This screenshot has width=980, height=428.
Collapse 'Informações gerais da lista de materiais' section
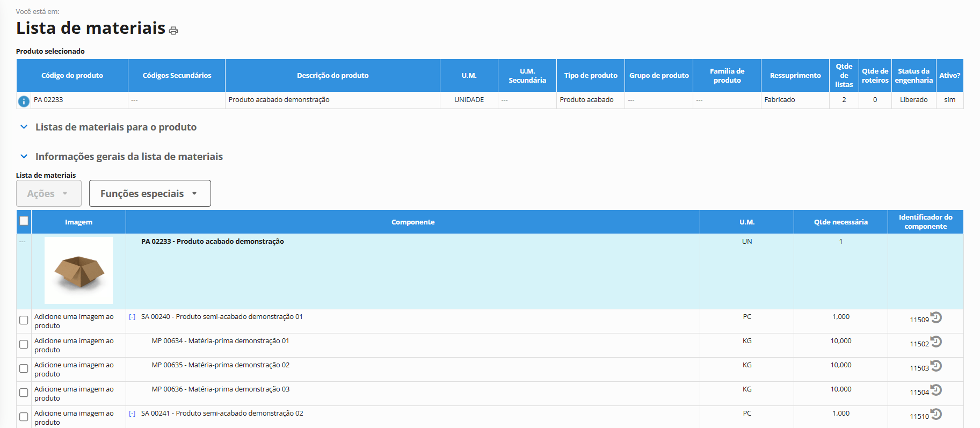pyautogui.click(x=24, y=157)
